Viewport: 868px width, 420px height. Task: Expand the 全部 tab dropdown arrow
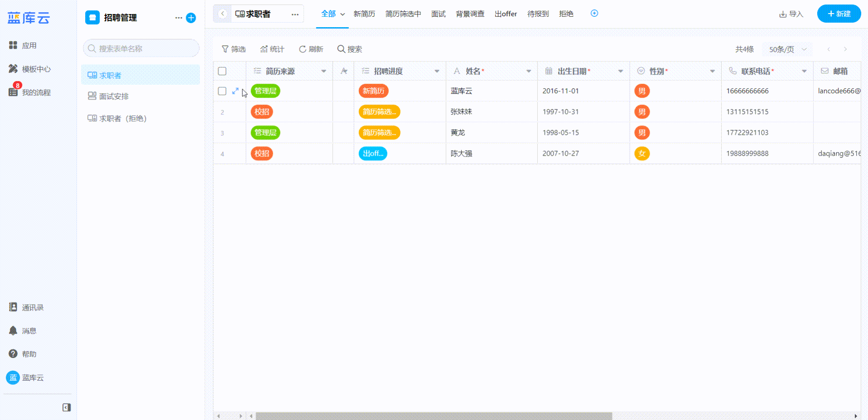coord(342,14)
